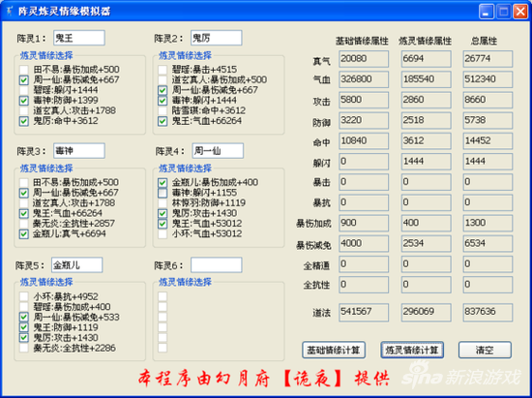
Task: Uncheck 金瓶儿:暴伤加成+400 under 阵灵4
Action: (x=163, y=182)
